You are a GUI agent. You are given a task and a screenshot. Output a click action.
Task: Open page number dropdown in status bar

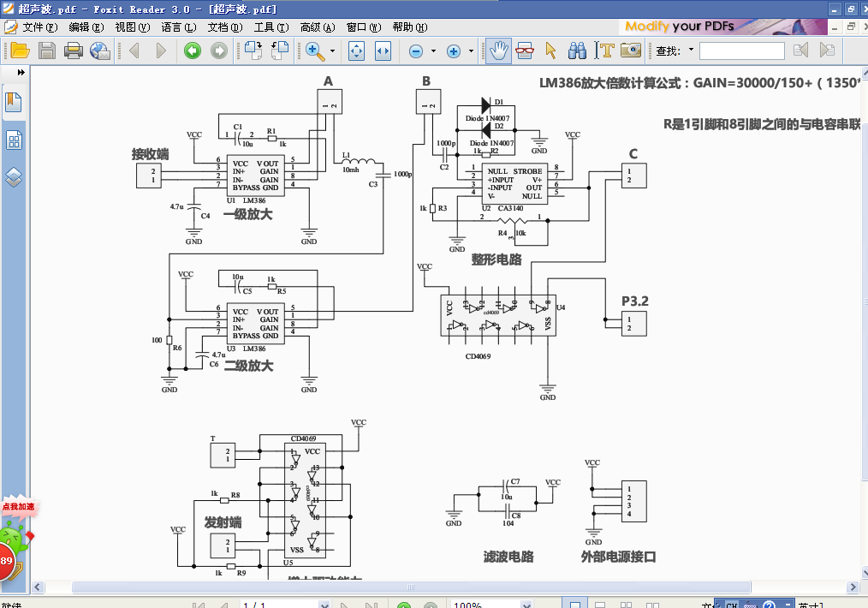coord(324,605)
